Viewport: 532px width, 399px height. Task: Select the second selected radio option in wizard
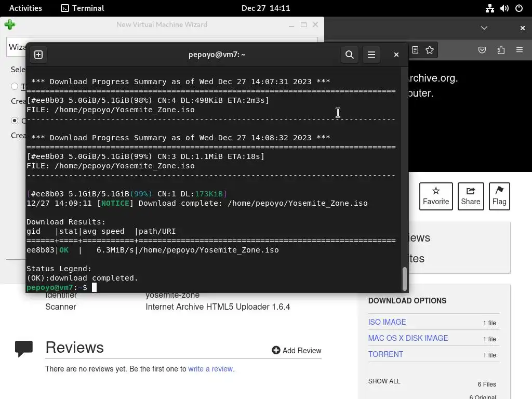(x=15, y=121)
